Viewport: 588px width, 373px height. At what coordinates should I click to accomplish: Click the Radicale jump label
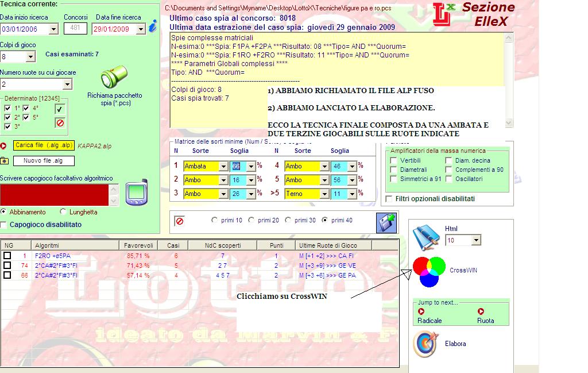tap(430, 321)
